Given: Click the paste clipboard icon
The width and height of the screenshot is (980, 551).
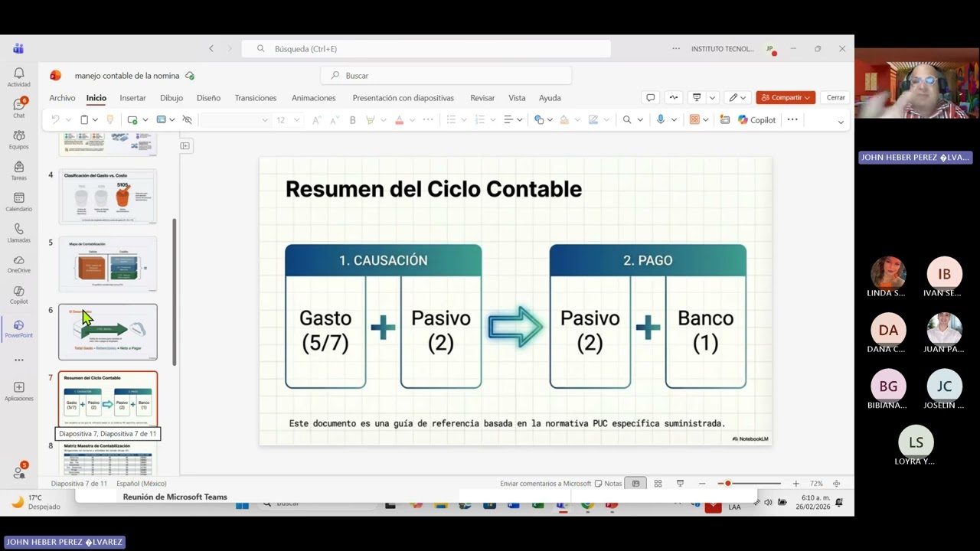Looking at the screenshot, I should click(84, 120).
